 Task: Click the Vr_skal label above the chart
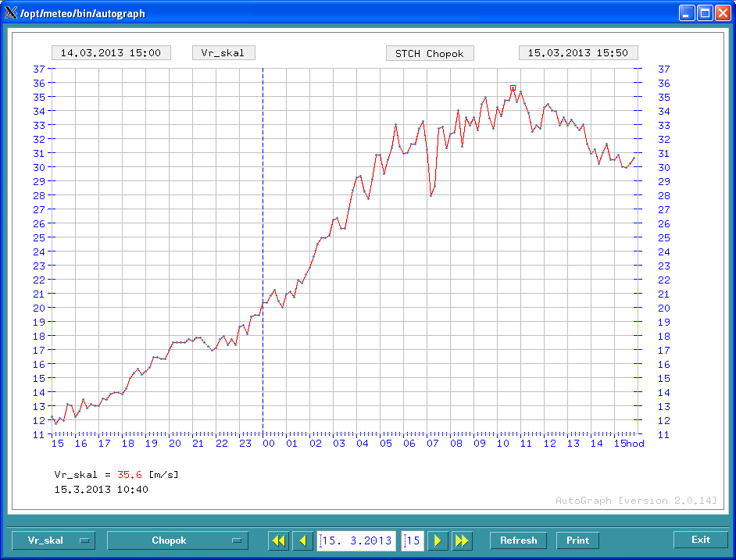[x=223, y=53]
